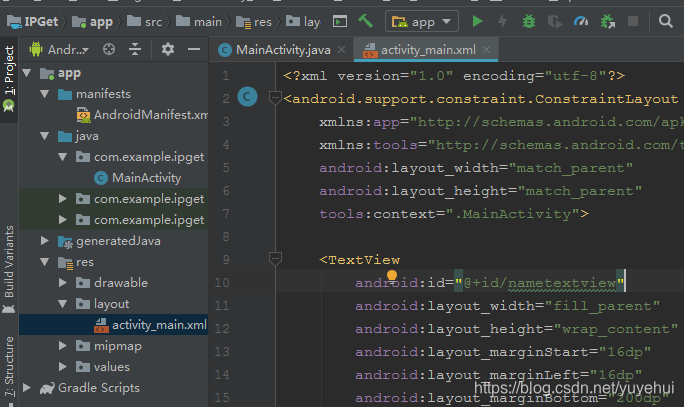Expand the mipmap folder
The height and width of the screenshot is (407, 684).
click(x=63, y=346)
